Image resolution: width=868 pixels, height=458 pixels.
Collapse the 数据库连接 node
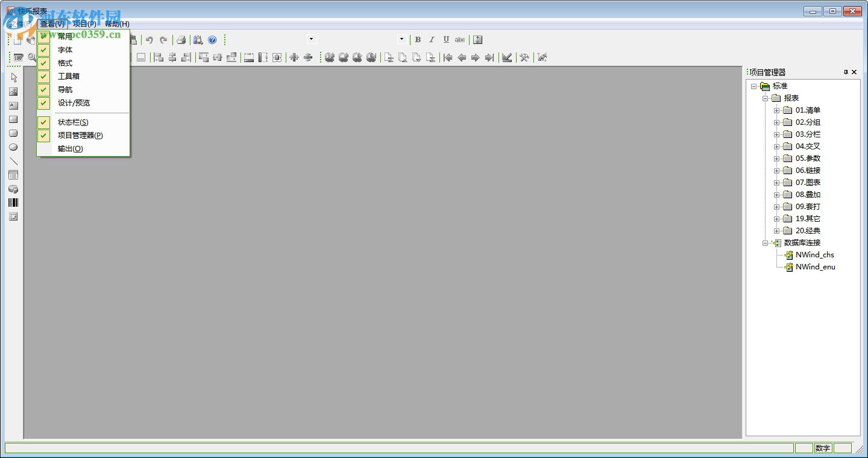(766, 243)
